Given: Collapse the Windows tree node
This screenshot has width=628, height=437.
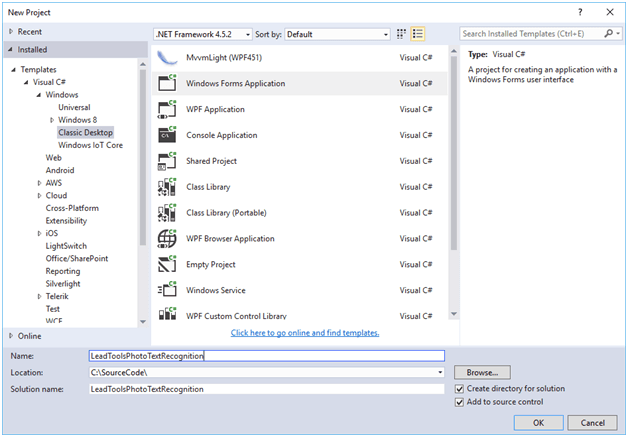Looking at the screenshot, I should [x=39, y=95].
